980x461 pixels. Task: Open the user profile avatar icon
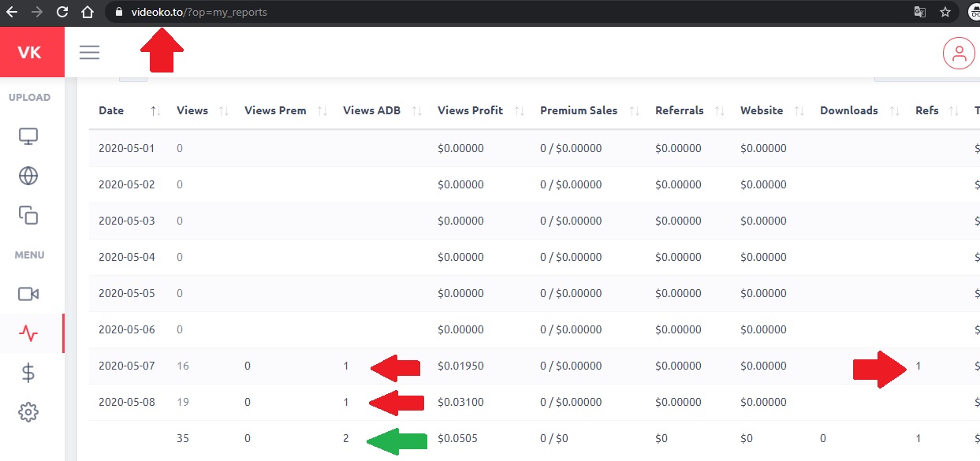pyautogui.click(x=959, y=53)
